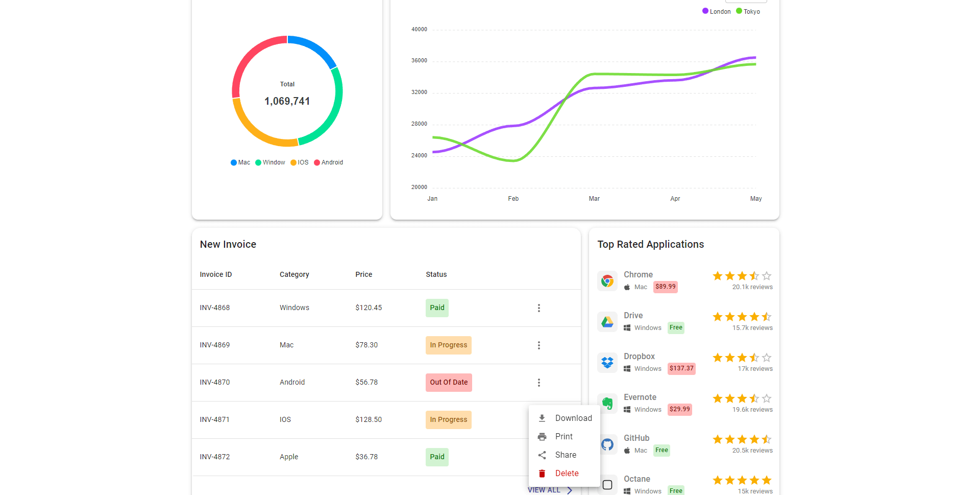The width and height of the screenshot is (980, 495).
Task: Click the red trash icon in the context menu
Action: coord(542,474)
